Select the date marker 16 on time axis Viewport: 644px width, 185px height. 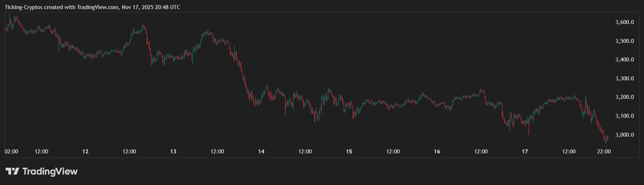tap(437, 152)
